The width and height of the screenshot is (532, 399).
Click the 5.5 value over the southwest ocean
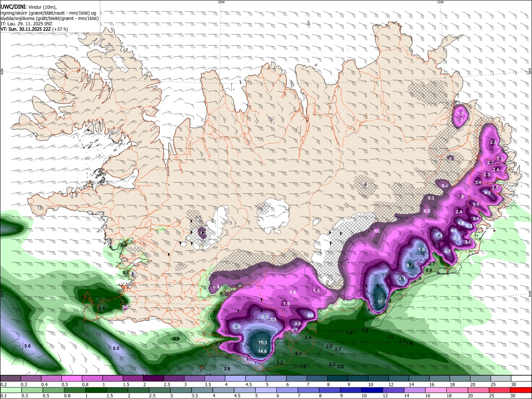[116, 348]
